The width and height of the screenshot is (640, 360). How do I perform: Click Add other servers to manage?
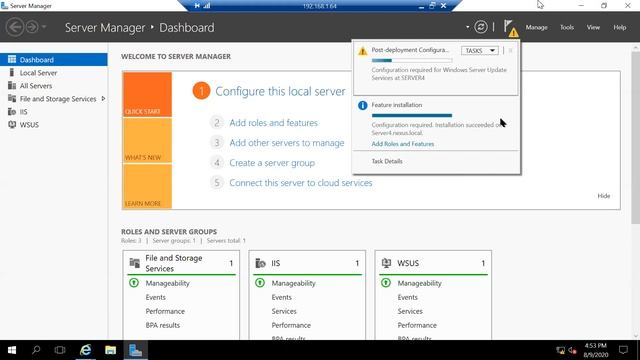coord(287,143)
